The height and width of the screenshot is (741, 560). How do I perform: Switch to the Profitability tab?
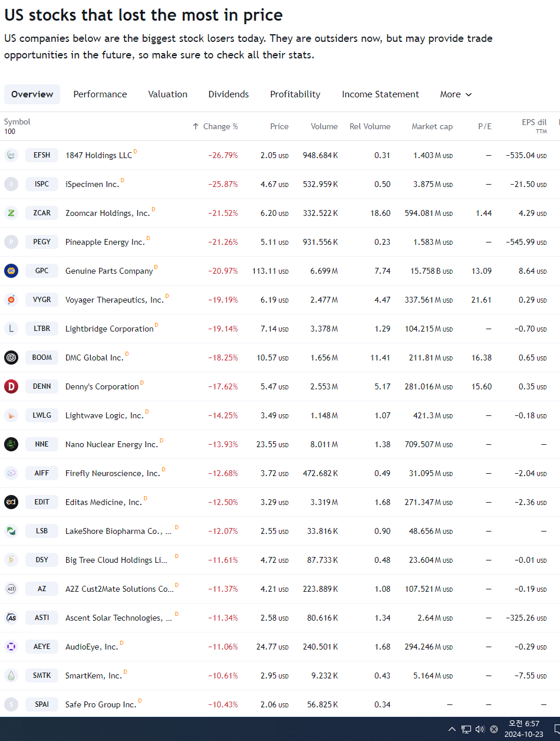click(295, 94)
